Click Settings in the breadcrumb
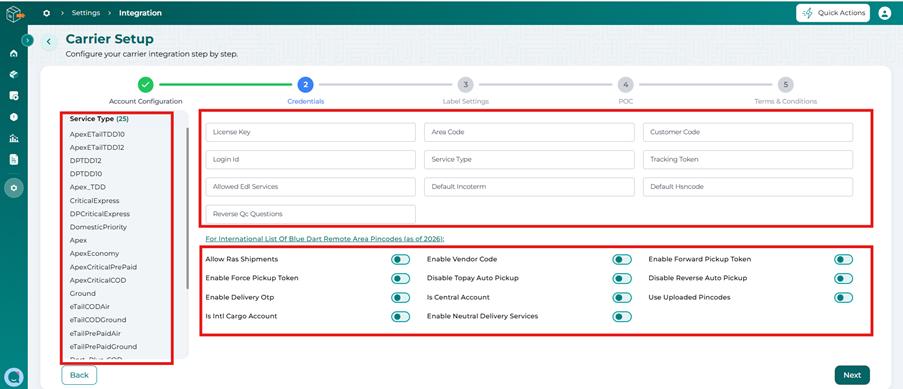 point(86,13)
